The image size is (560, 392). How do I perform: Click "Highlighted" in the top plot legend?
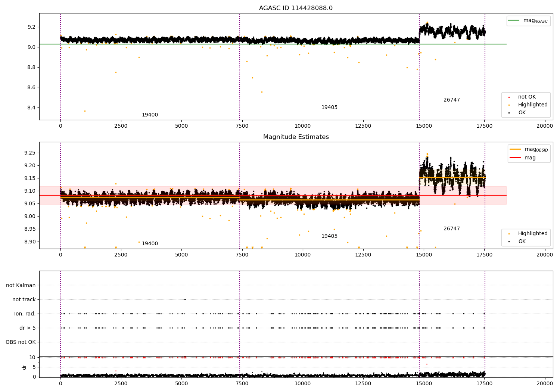tap(533, 105)
